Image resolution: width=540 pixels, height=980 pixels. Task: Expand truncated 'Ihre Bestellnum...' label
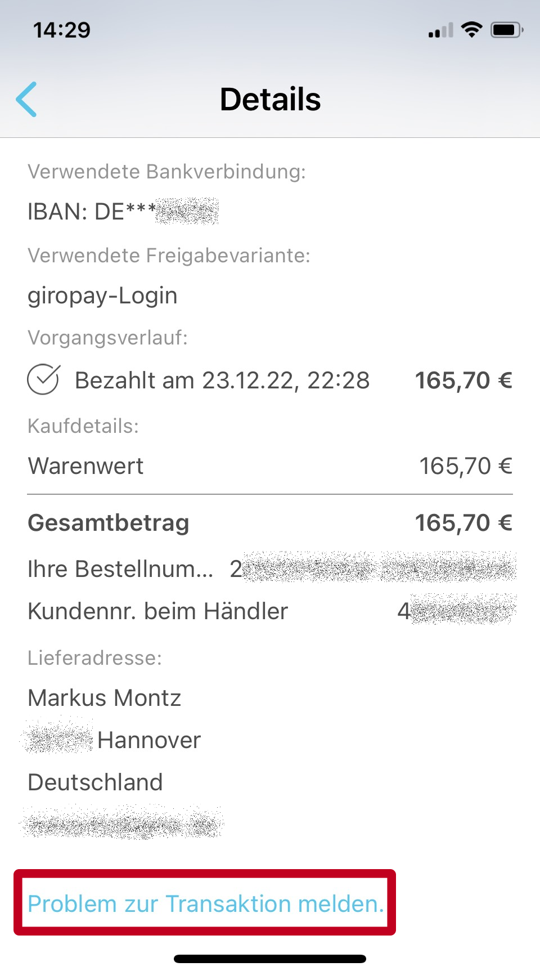[120, 569]
